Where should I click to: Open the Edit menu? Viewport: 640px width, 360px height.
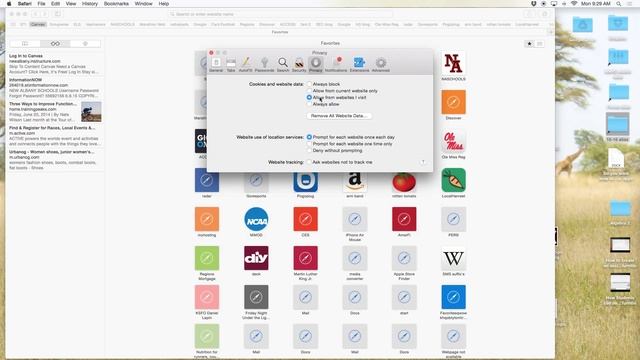pyautogui.click(x=56, y=4)
